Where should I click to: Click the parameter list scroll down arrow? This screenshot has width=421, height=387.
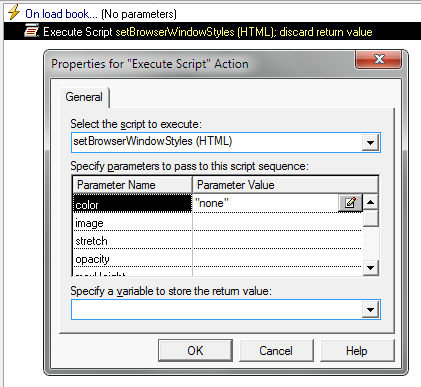tap(371, 268)
